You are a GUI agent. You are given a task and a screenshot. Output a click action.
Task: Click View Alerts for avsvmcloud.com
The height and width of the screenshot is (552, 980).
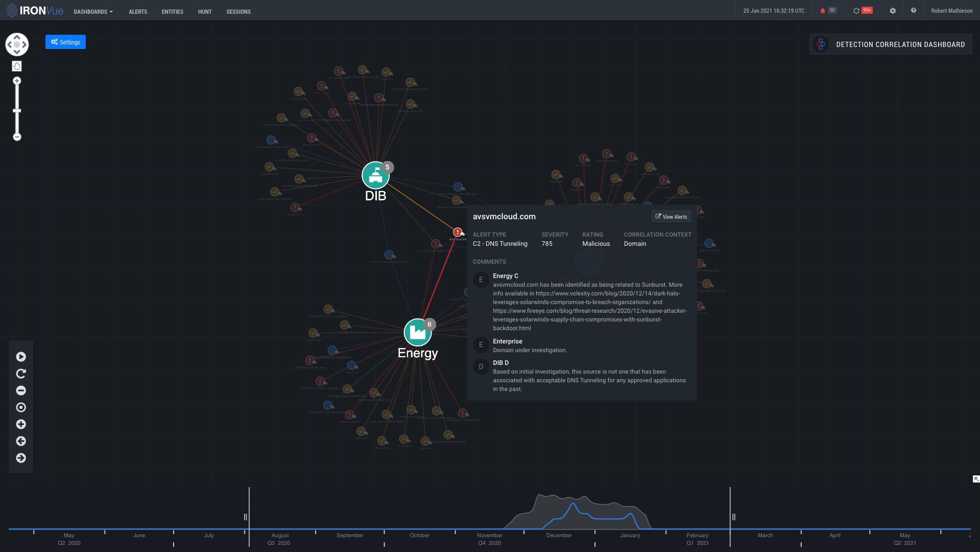pyautogui.click(x=671, y=217)
